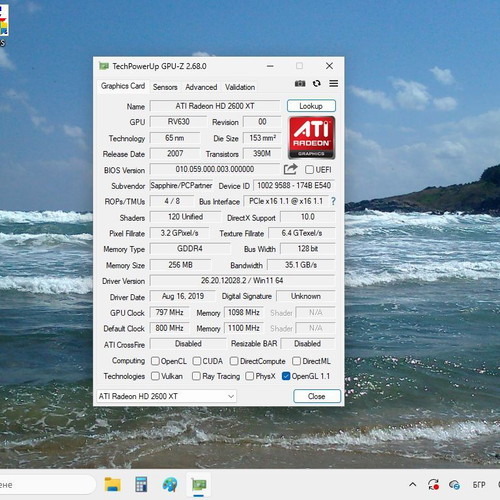Expand the ATI Radeon HD 2600 XT dropdown
Image resolution: width=500 pixels, height=500 pixels.
pyautogui.click(x=166, y=396)
